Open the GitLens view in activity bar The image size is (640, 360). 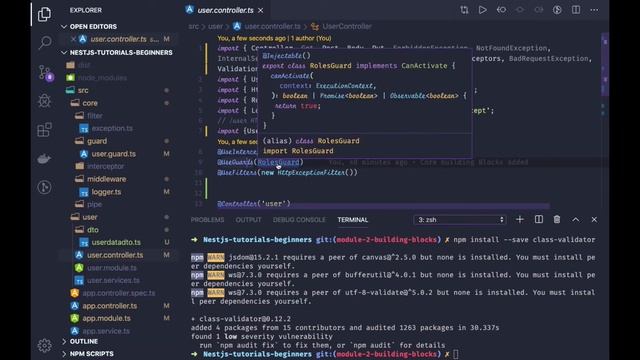coord(44,187)
